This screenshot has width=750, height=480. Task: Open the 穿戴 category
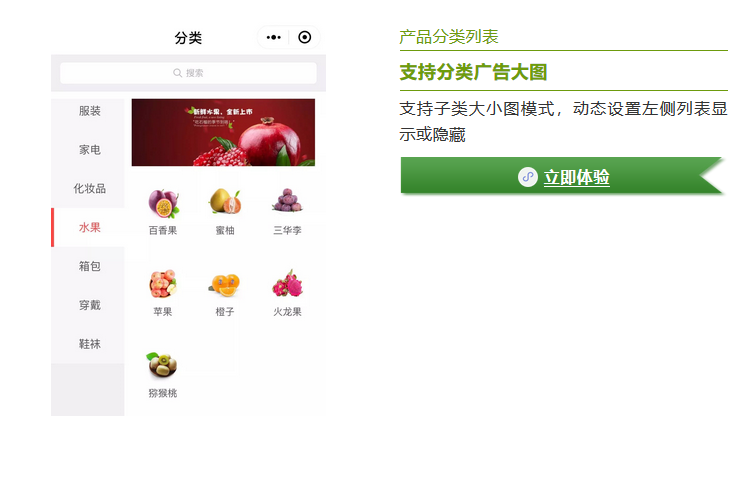[89, 305]
